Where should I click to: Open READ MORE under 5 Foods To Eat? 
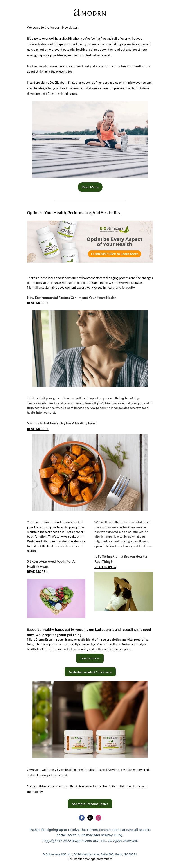click(38, 429)
